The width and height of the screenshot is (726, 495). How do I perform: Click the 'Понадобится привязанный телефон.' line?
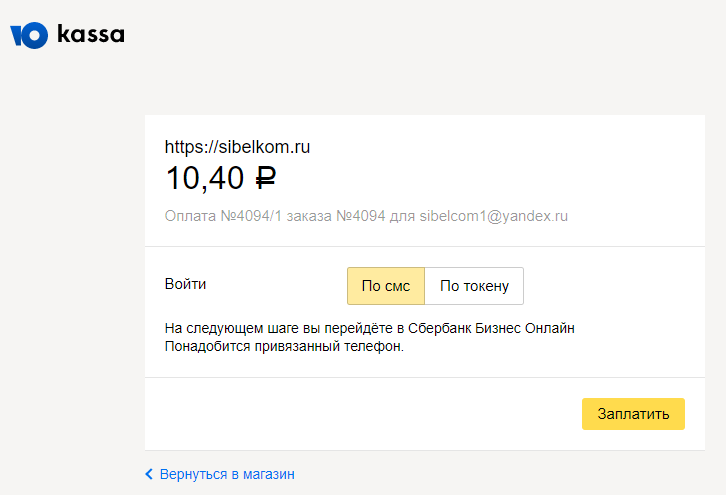coord(284,346)
